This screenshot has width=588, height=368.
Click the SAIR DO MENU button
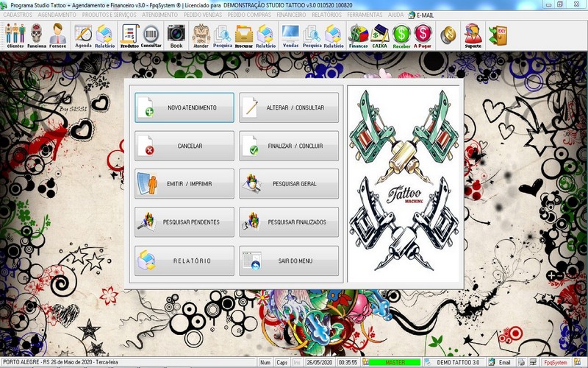tap(289, 261)
